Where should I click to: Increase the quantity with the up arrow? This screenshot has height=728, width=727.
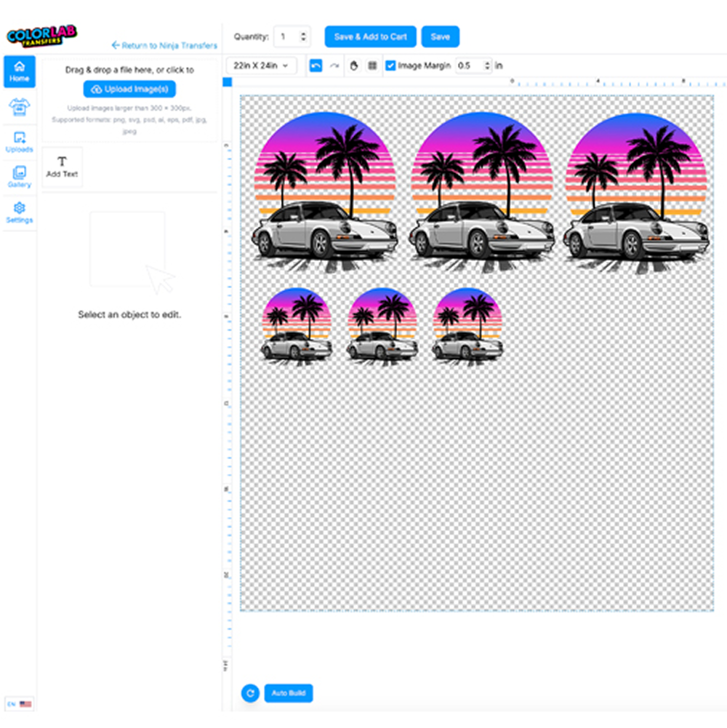(x=304, y=33)
